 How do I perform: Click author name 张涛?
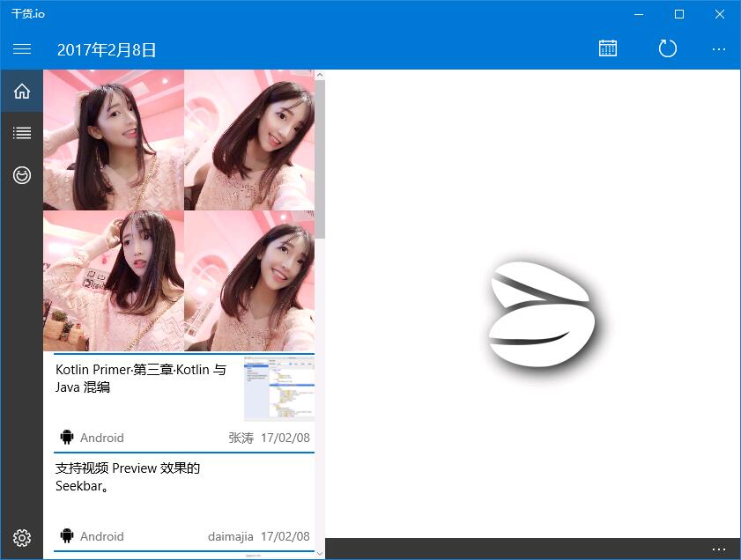coord(241,438)
